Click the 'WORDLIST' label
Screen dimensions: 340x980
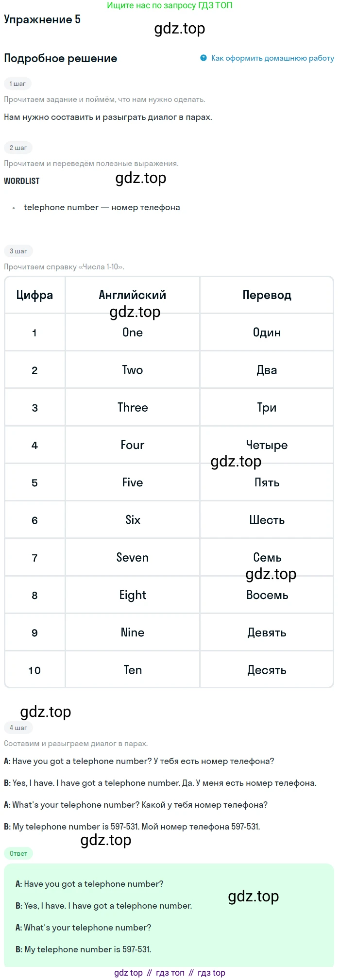click(x=22, y=181)
